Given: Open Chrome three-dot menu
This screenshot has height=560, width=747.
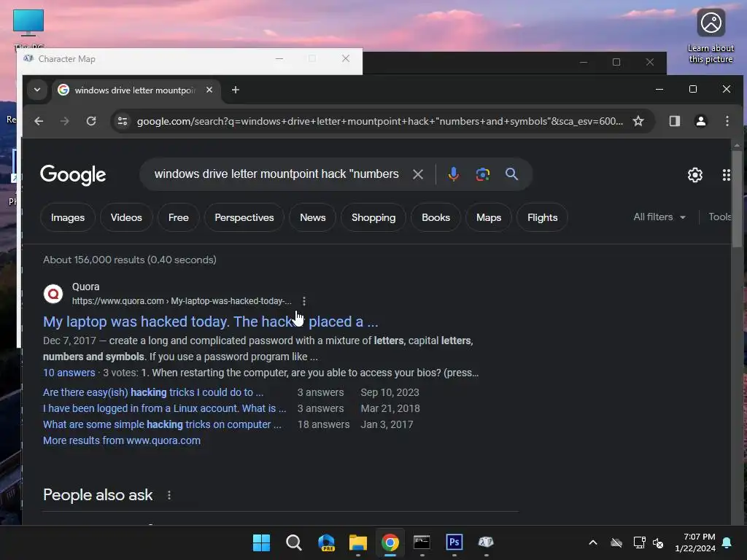Looking at the screenshot, I should (727, 121).
